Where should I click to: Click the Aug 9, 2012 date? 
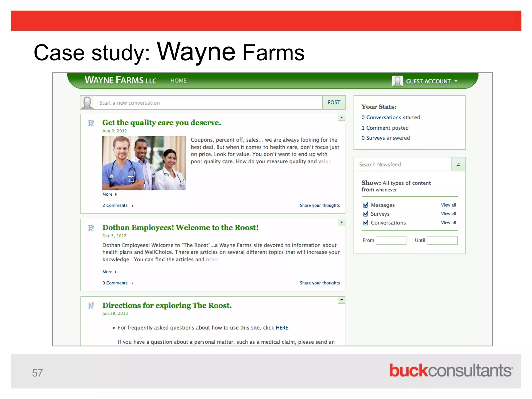pos(115,131)
